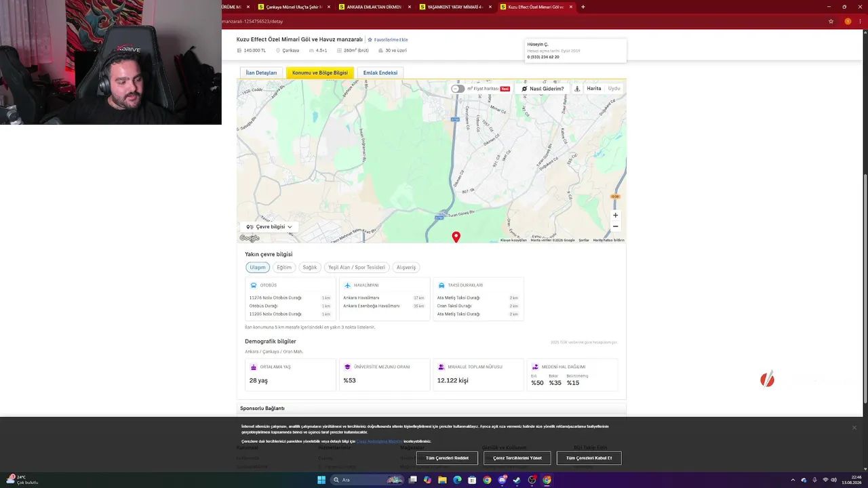This screenshot has width=868, height=488.
Task: Open the browser profile avatar
Action: coord(848,22)
